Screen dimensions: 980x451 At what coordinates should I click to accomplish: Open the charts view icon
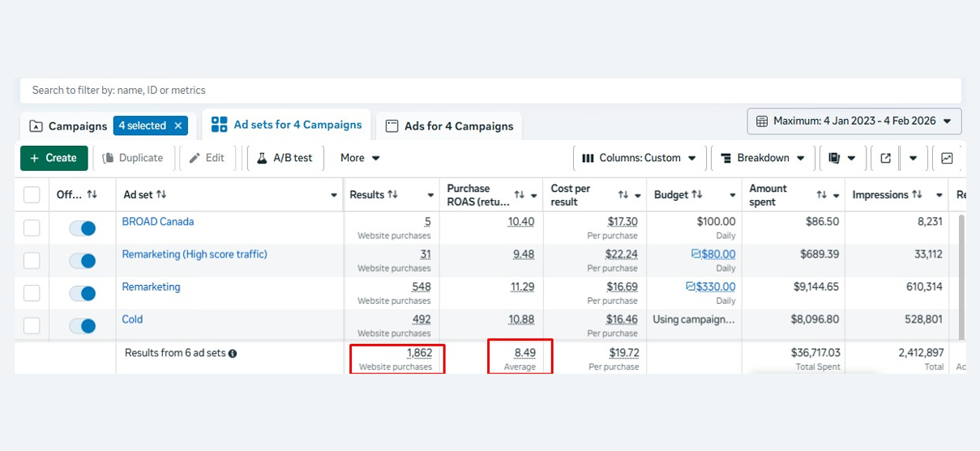click(947, 159)
